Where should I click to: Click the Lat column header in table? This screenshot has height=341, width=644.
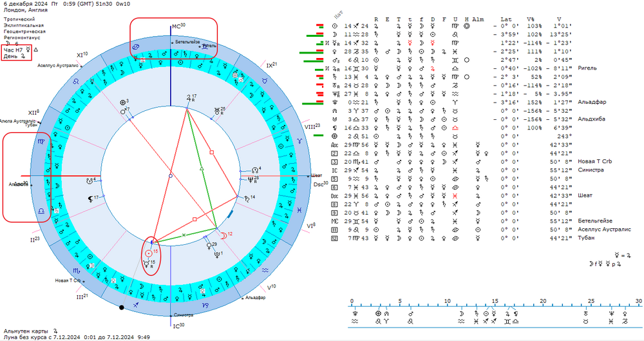pyautogui.click(x=506, y=19)
